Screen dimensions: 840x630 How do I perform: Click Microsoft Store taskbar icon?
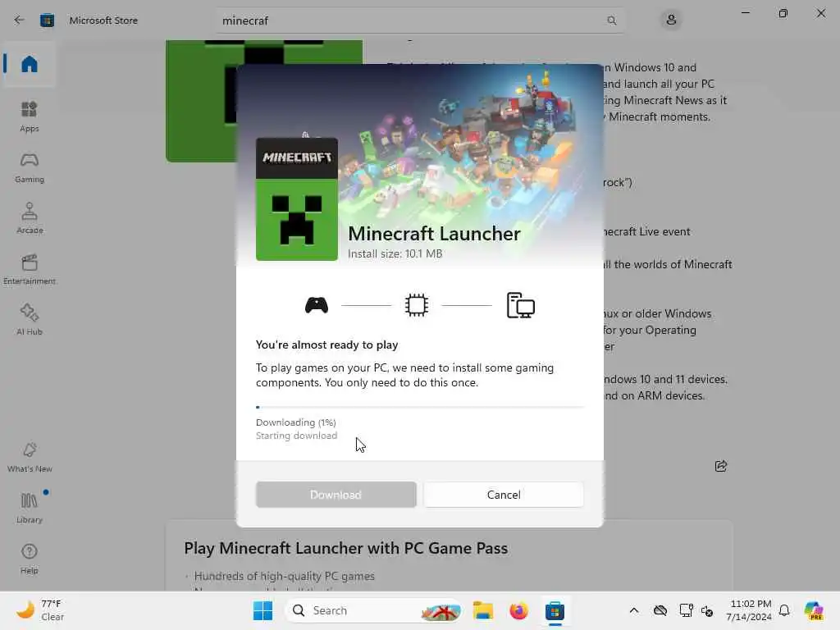click(x=555, y=610)
